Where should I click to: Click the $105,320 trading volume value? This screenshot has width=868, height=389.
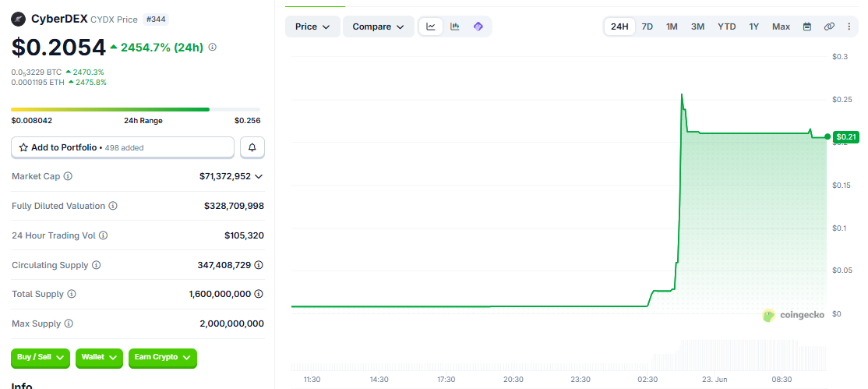pyautogui.click(x=244, y=235)
